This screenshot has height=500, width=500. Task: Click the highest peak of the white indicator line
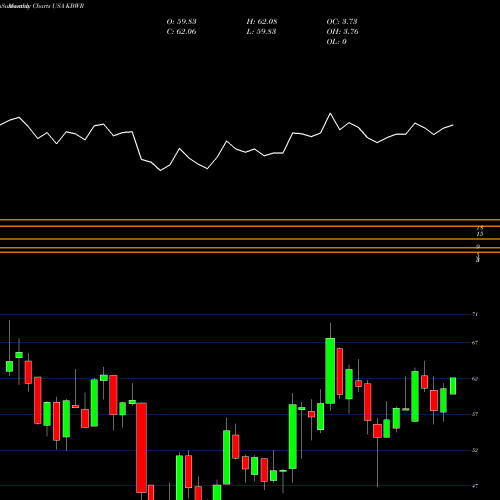click(x=331, y=114)
